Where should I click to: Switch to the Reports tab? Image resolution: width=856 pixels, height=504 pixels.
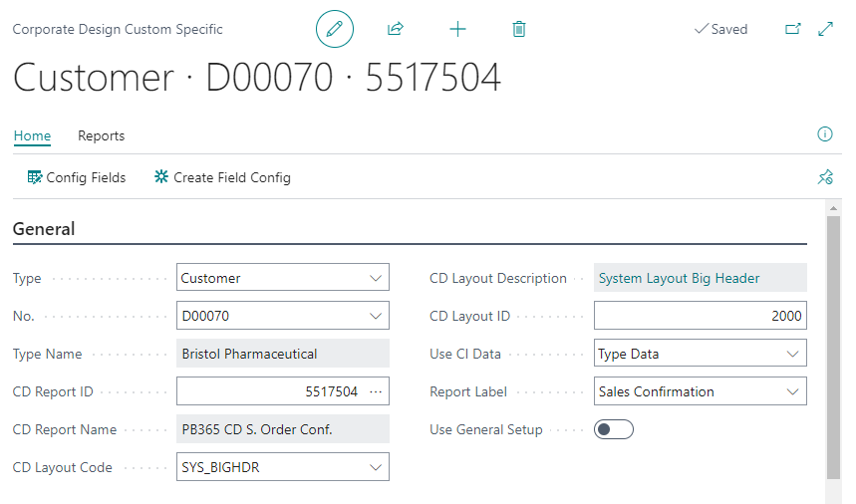pyautogui.click(x=101, y=135)
